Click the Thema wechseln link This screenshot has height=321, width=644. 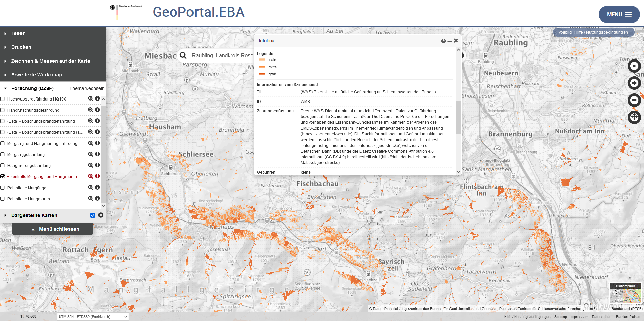point(87,88)
